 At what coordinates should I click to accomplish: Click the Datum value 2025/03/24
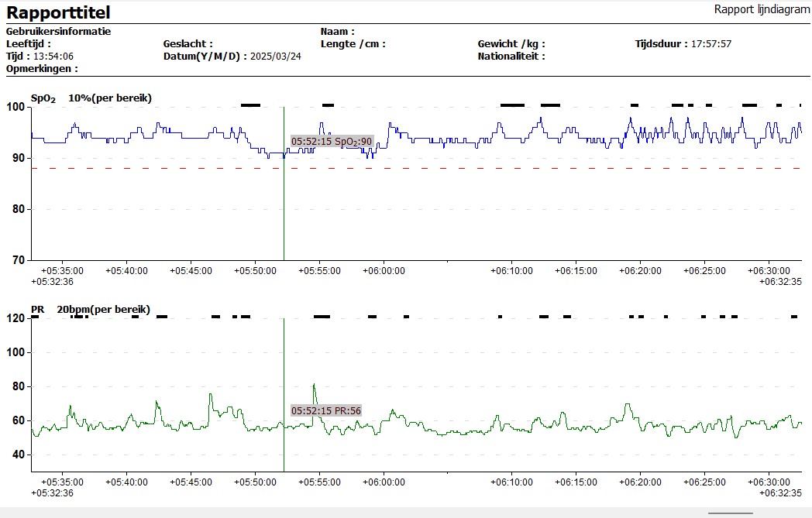coord(276,57)
